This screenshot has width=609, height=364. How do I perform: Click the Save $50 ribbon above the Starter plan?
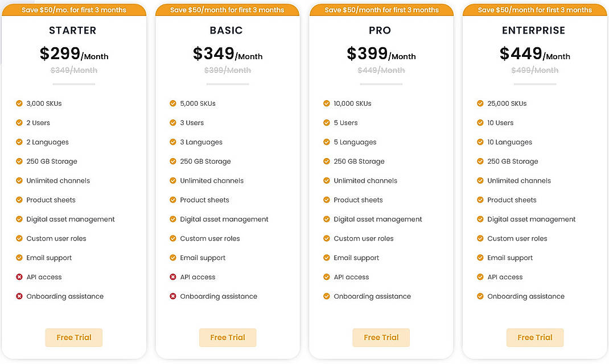(74, 9)
